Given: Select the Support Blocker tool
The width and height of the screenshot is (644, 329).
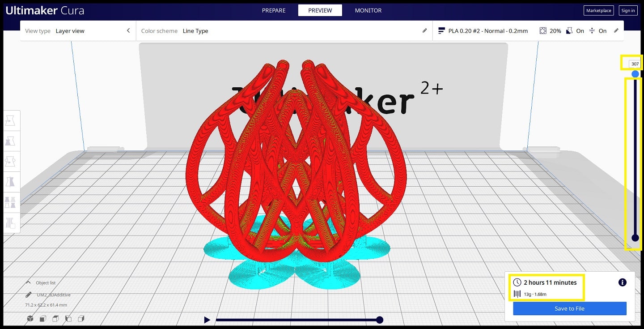Looking at the screenshot, I should click(11, 222).
